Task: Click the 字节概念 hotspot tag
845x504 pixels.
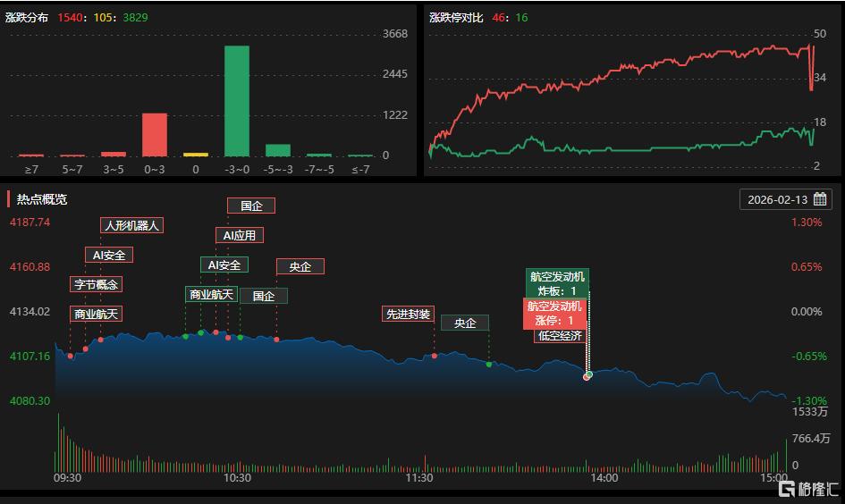Action: coord(97,284)
